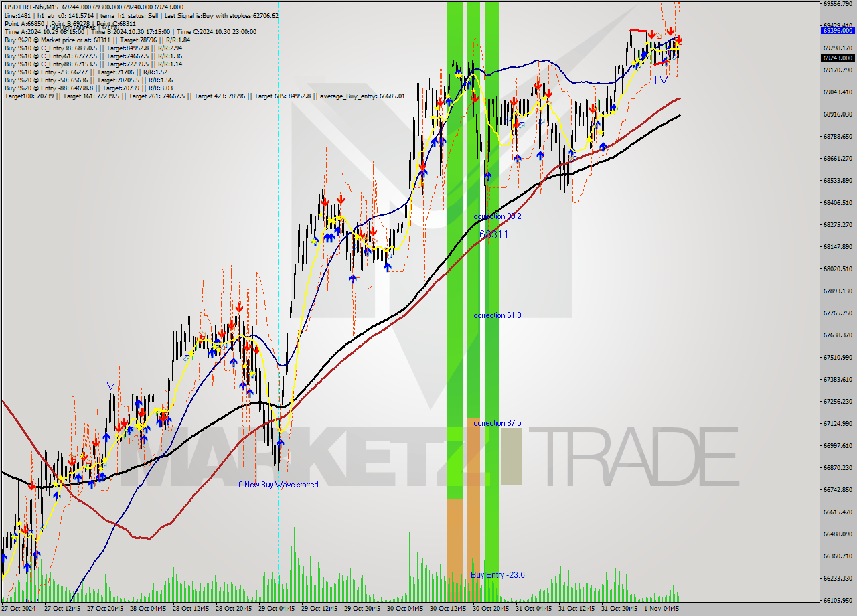The height and width of the screenshot is (616, 857).
Task: Click the '27 Oct 2024' time label
Action: click(x=19, y=609)
